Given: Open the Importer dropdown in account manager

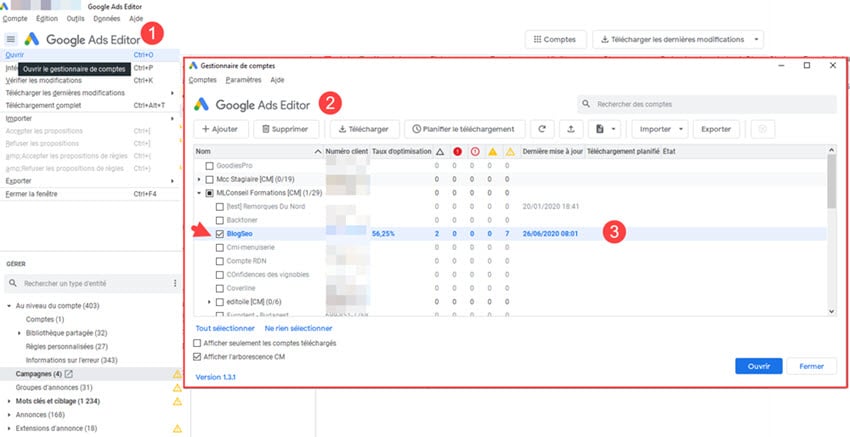Looking at the screenshot, I should (660, 129).
